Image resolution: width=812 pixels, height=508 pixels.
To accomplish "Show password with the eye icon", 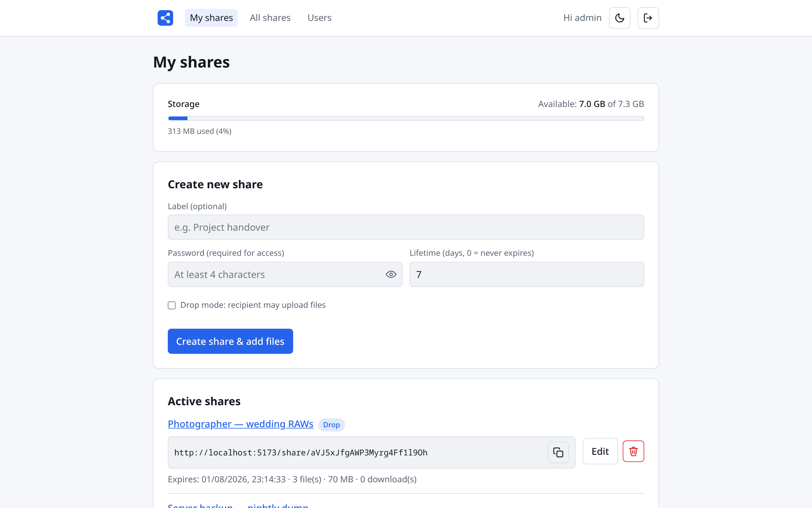I will coord(390,275).
